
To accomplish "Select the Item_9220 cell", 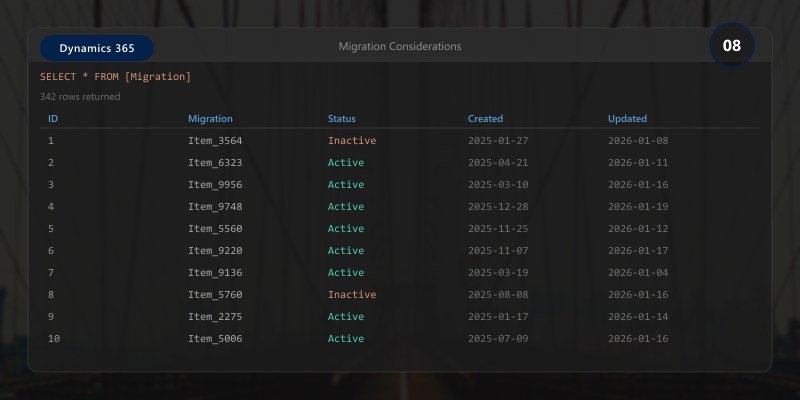I will [x=215, y=250].
